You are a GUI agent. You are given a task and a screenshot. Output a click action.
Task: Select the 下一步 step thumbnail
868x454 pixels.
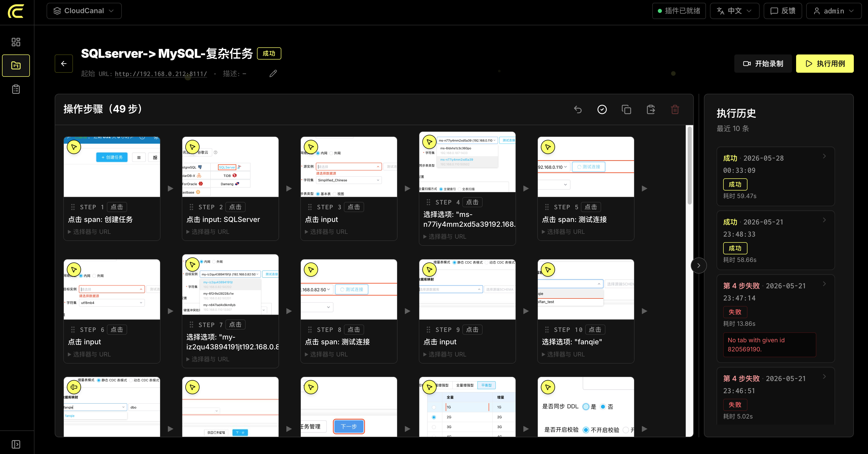(x=349, y=407)
